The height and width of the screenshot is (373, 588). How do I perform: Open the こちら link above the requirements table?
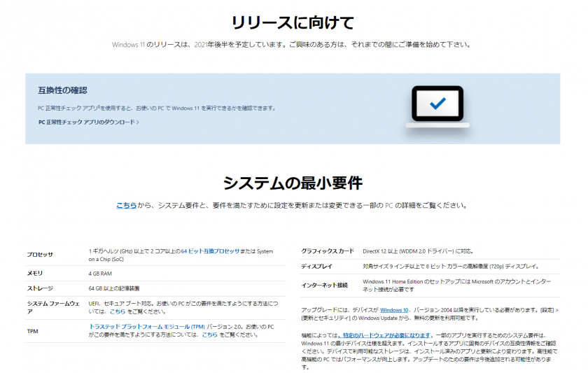(x=126, y=206)
